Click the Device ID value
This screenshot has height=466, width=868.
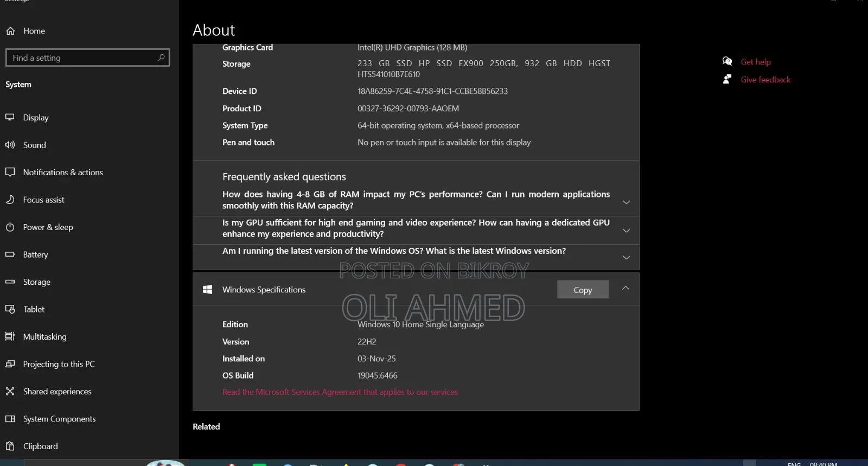432,91
